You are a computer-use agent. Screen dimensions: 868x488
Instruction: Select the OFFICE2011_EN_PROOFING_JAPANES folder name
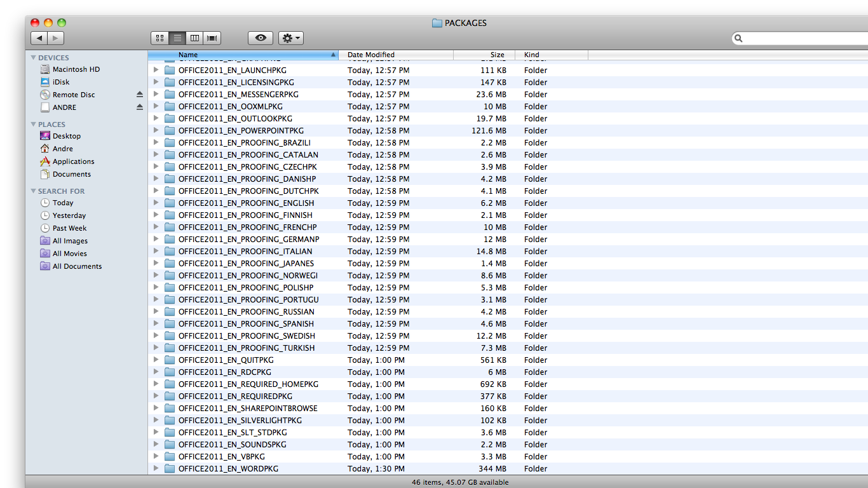(246, 263)
